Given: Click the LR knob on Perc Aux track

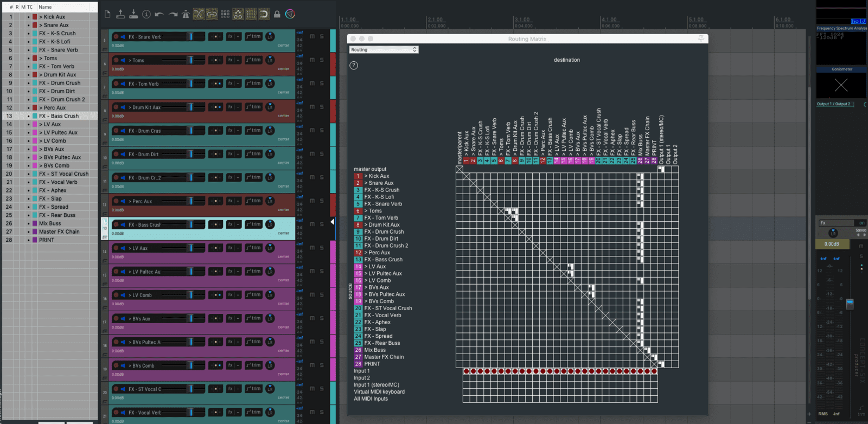Looking at the screenshot, I should click(x=270, y=201).
